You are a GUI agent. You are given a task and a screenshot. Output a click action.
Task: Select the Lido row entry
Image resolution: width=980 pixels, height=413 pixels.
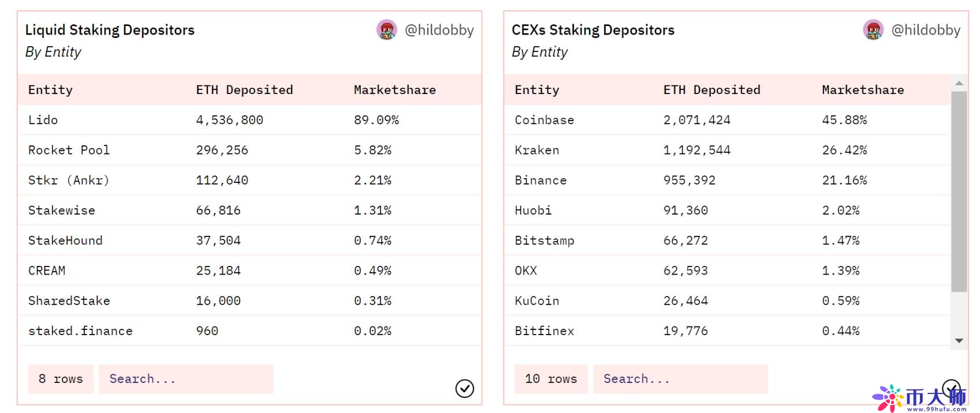43,120
